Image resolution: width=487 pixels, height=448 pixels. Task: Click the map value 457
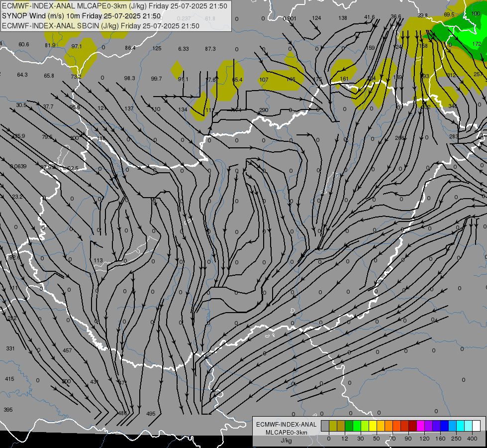click(67, 350)
